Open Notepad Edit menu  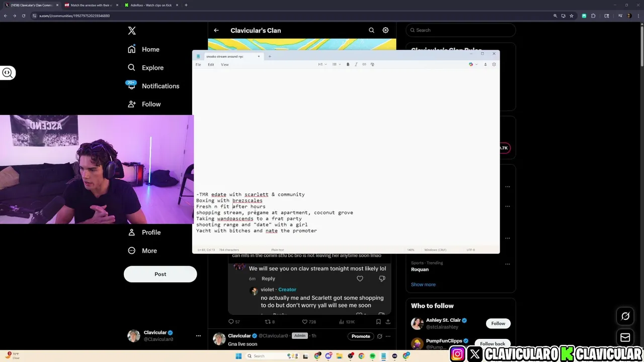coord(211,65)
